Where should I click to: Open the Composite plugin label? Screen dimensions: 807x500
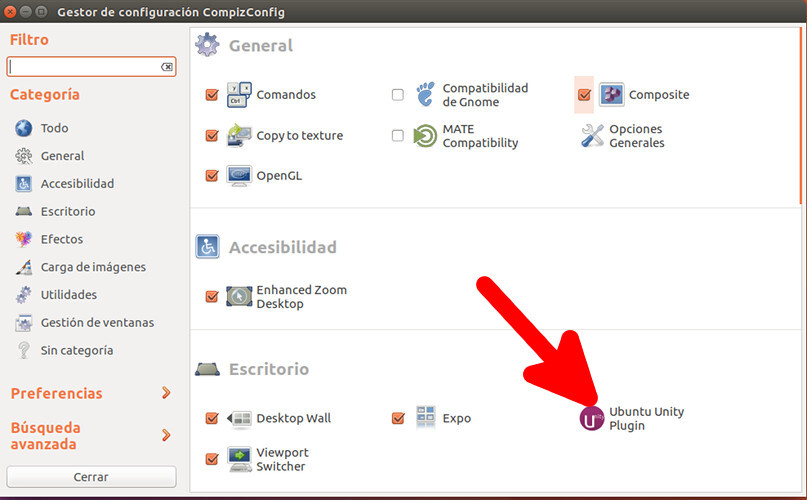[659, 95]
